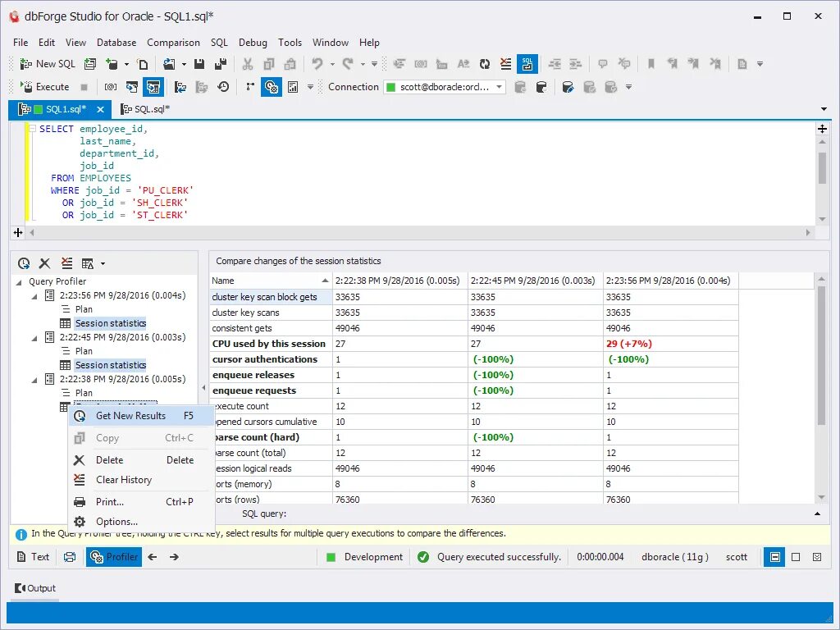
Task: Click the Save icon in the toolbar
Action: (199, 64)
